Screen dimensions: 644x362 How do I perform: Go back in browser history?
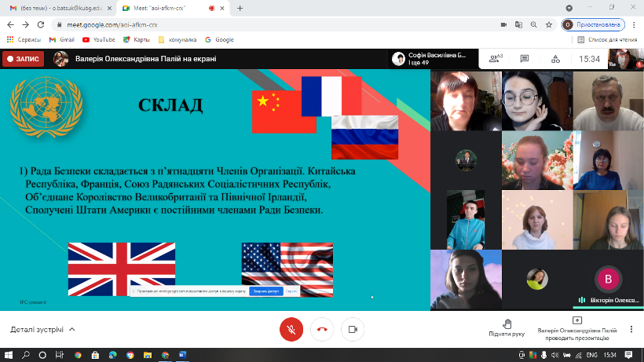pyautogui.click(x=11, y=24)
